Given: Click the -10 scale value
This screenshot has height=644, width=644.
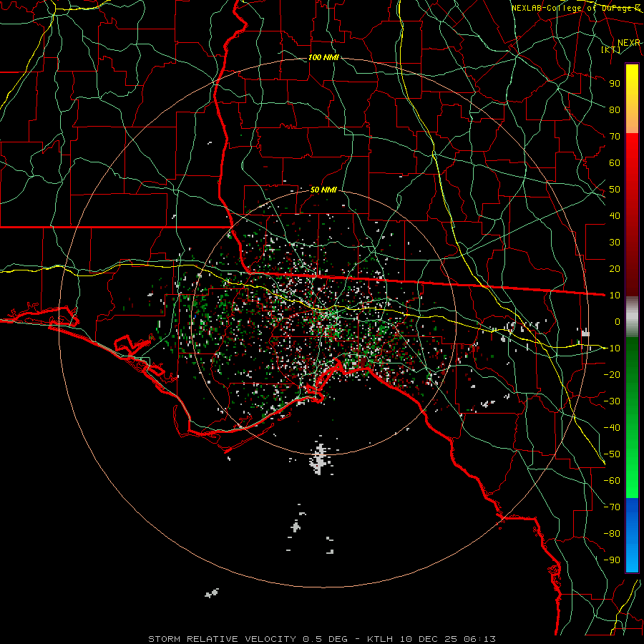Looking at the screenshot, I should (x=612, y=348).
